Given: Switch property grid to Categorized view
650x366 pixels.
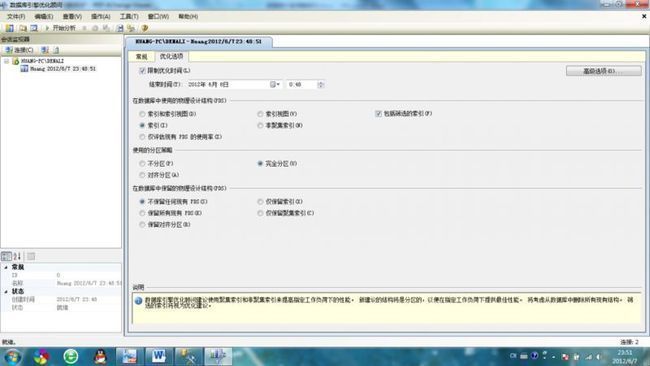Looking at the screenshot, I should (6, 256).
